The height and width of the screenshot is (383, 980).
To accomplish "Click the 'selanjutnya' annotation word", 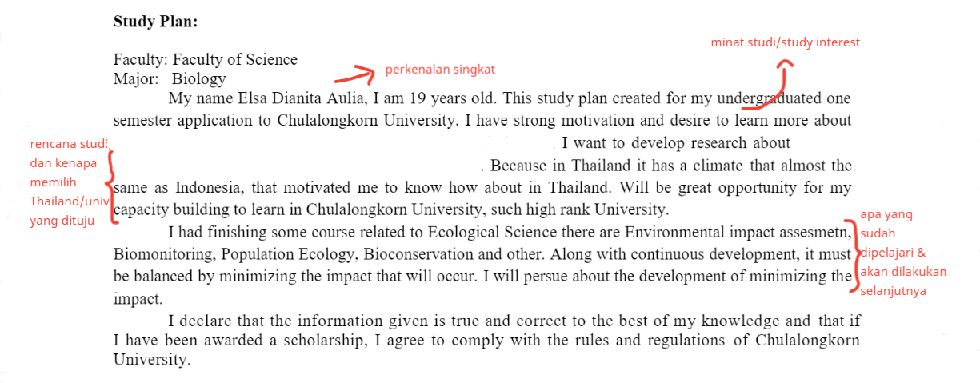I will click(893, 291).
